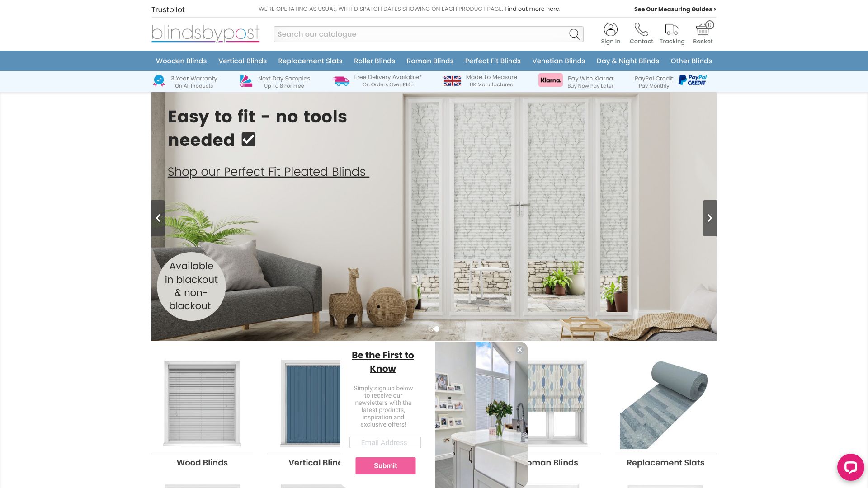Image resolution: width=868 pixels, height=488 pixels.
Task: Navigate to previous carousel slide
Action: pyautogui.click(x=158, y=218)
